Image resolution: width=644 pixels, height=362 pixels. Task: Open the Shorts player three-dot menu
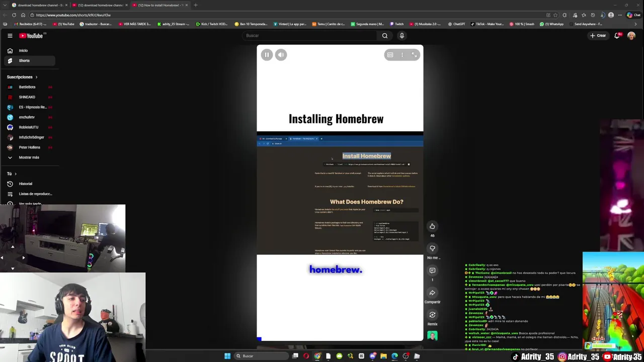(402, 55)
